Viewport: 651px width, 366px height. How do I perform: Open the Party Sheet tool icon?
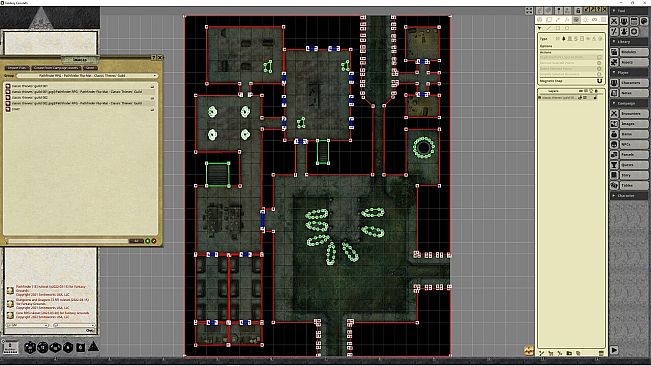point(624,21)
